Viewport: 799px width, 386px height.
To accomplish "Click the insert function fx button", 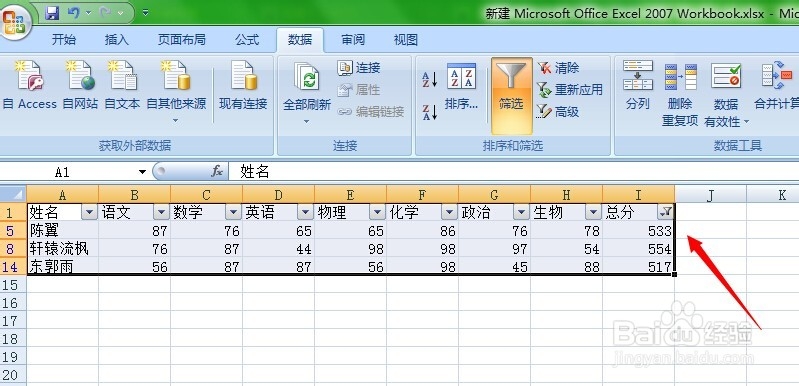I will [217, 172].
